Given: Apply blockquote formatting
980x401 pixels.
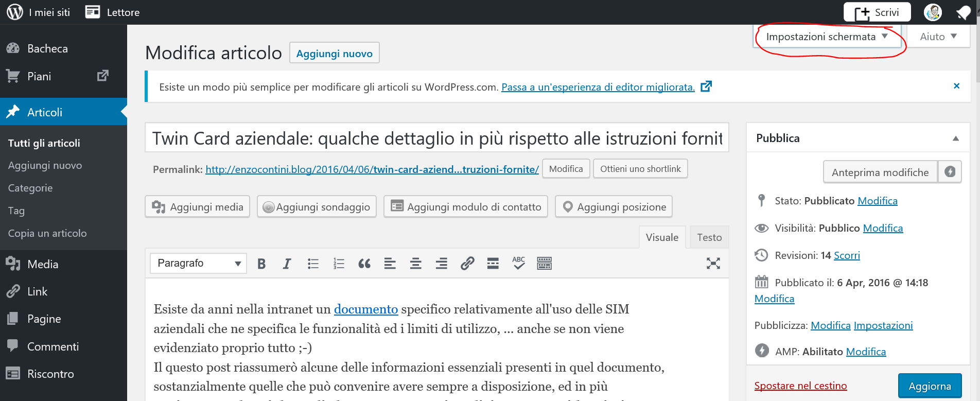Looking at the screenshot, I should pos(364,264).
